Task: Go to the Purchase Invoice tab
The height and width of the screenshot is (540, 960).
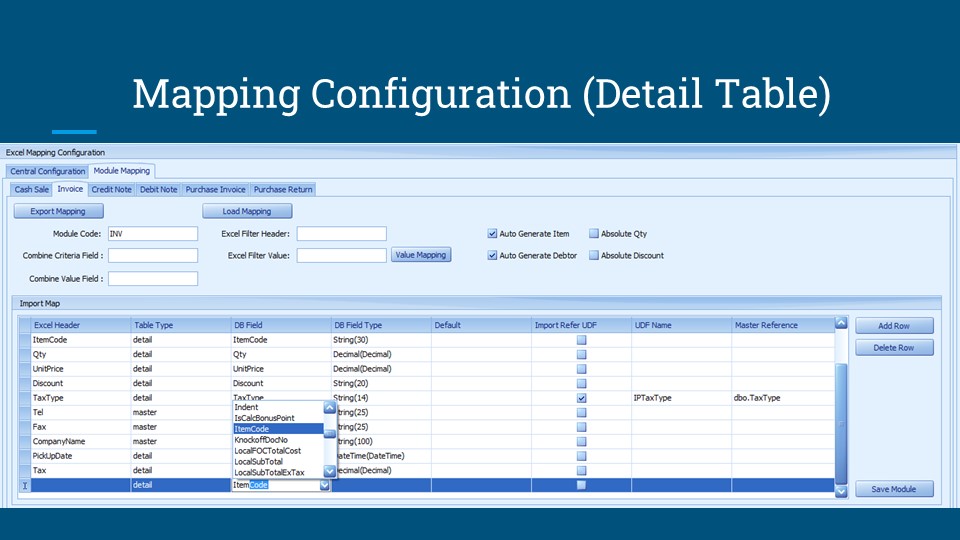Action: [x=215, y=189]
